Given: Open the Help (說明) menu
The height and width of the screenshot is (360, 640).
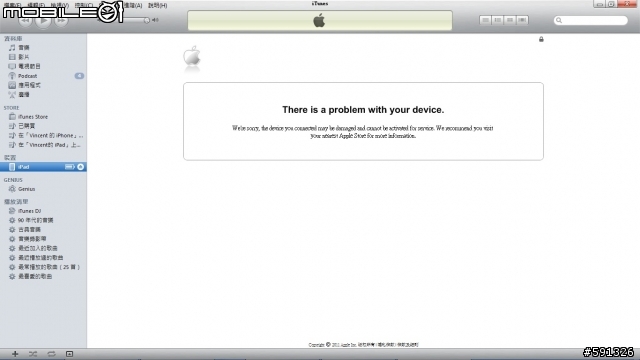Looking at the screenshot, I should (158, 6).
